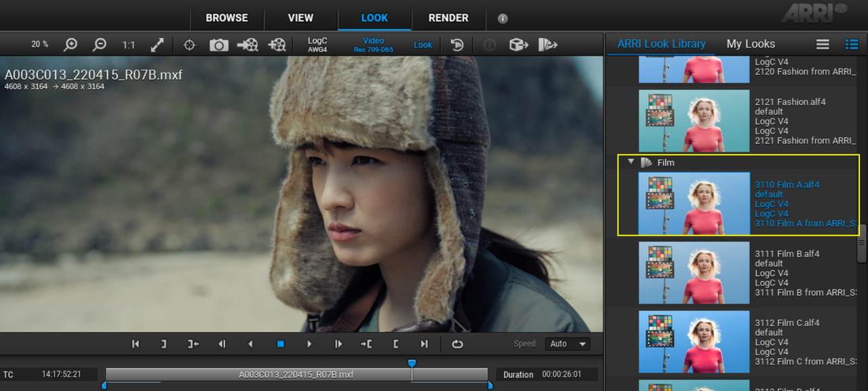Go to in point button
868x391 pixels.
[x=366, y=344]
